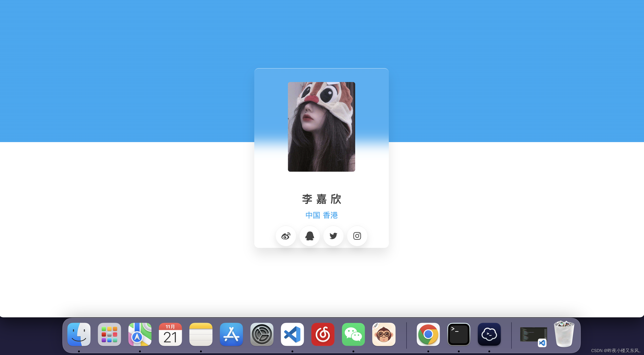Open NetEase Cloud Music red icon

coord(323,334)
